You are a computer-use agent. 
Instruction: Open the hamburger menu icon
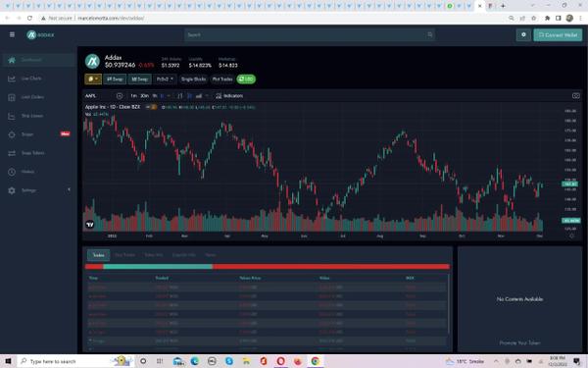(x=12, y=34)
